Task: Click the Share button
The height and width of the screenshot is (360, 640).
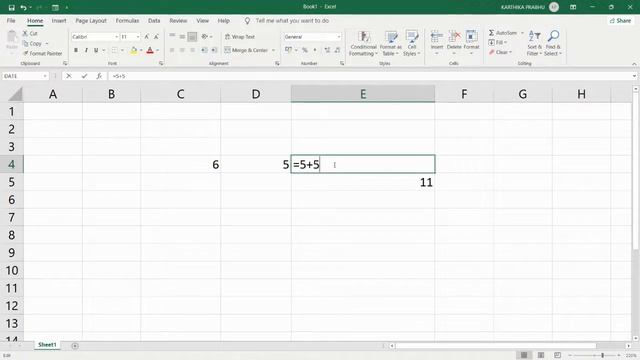Action: click(620, 20)
